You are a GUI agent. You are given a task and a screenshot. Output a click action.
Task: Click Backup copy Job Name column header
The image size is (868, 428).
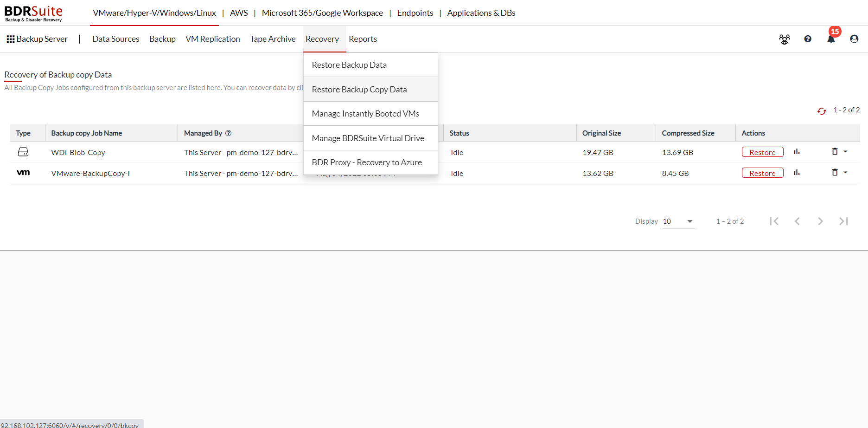click(x=87, y=133)
